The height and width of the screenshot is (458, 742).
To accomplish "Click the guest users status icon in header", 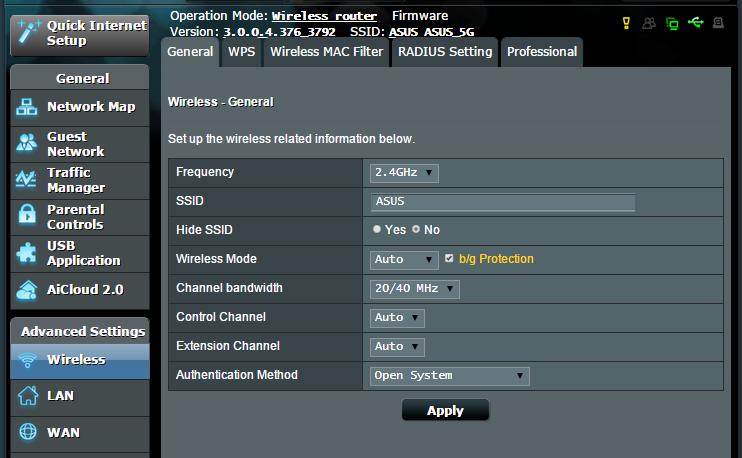I will coord(649,23).
